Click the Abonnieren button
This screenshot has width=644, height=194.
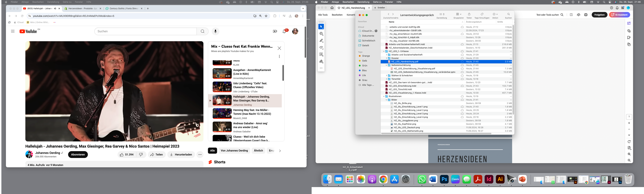78,155
